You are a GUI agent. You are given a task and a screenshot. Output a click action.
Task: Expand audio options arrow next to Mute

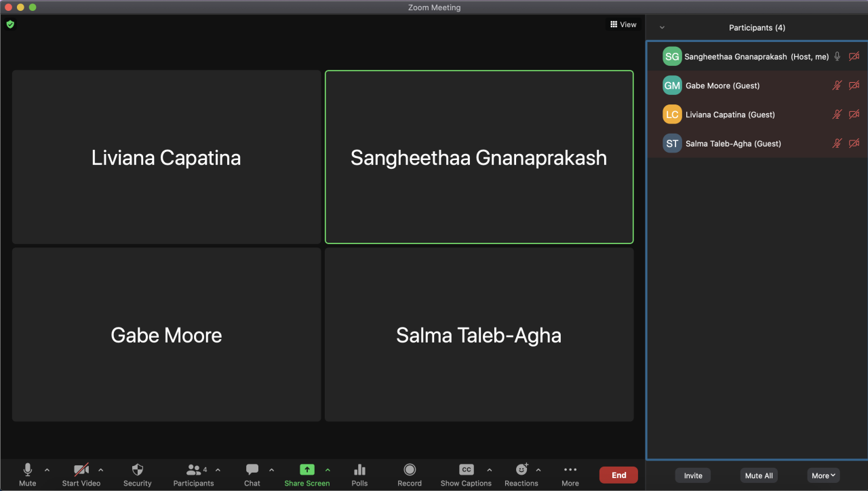tap(47, 470)
